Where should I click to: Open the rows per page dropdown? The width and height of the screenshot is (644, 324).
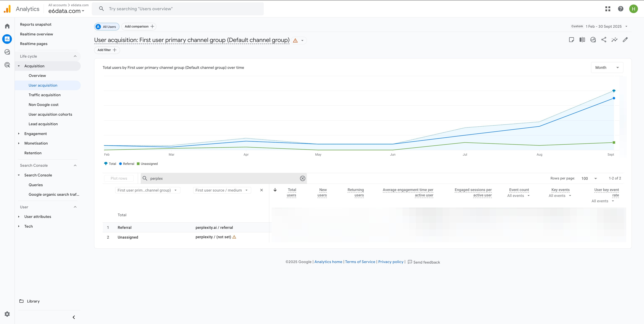589,178
